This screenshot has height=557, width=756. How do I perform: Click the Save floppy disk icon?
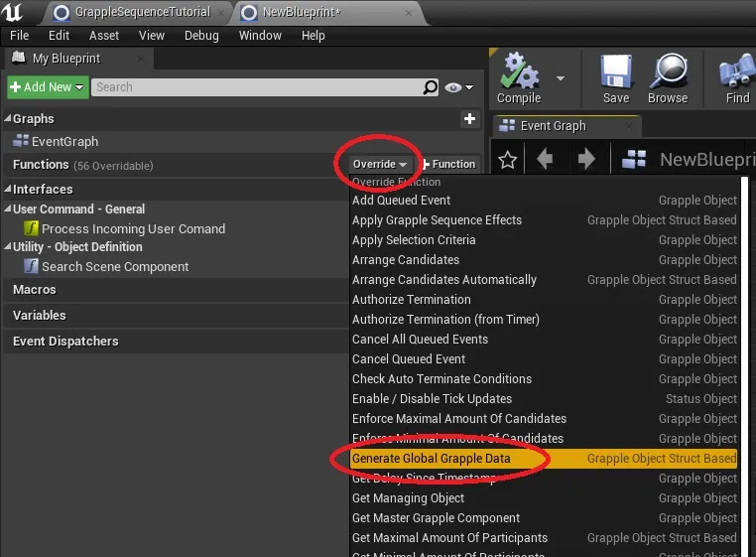616,71
